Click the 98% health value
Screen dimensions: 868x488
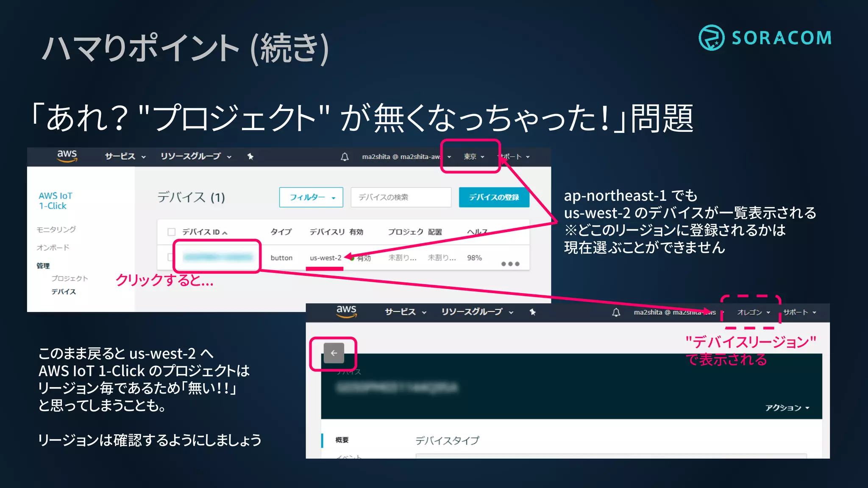coord(474,258)
